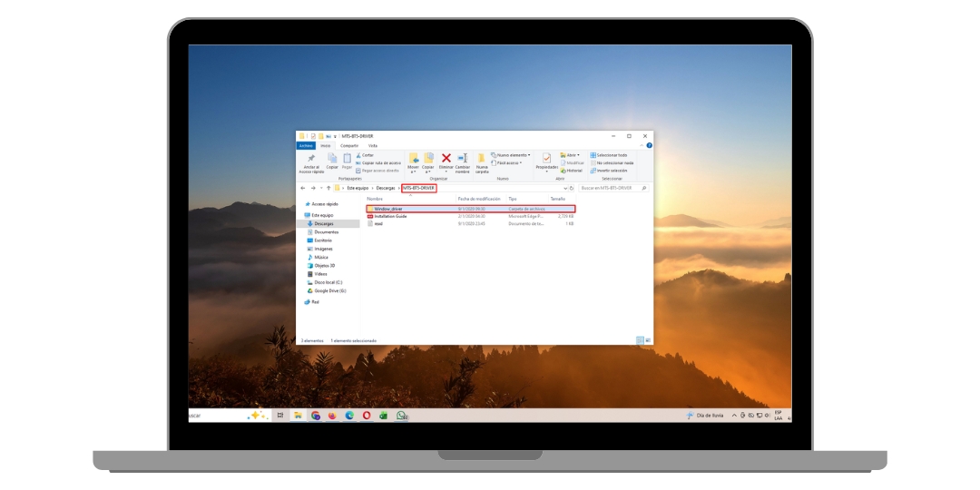Select Documentos in the navigation pane
This screenshot has height=490, width=980.
pyautogui.click(x=326, y=231)
